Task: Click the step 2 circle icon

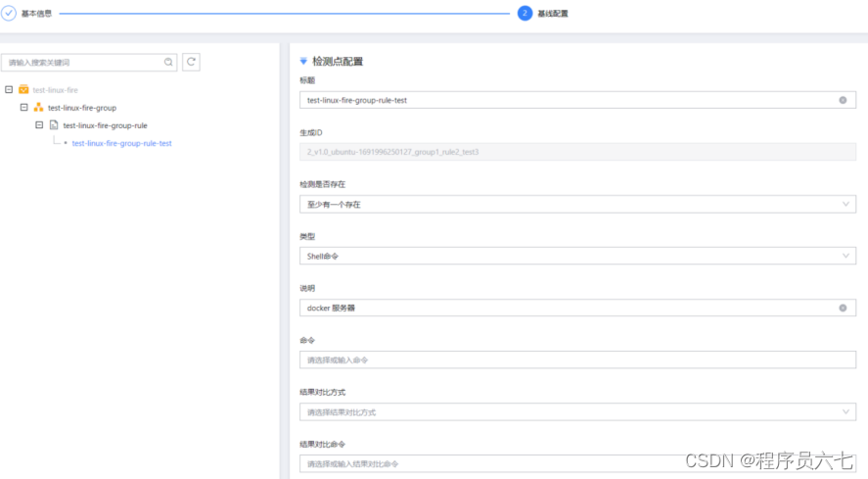Action: point(525,14)
